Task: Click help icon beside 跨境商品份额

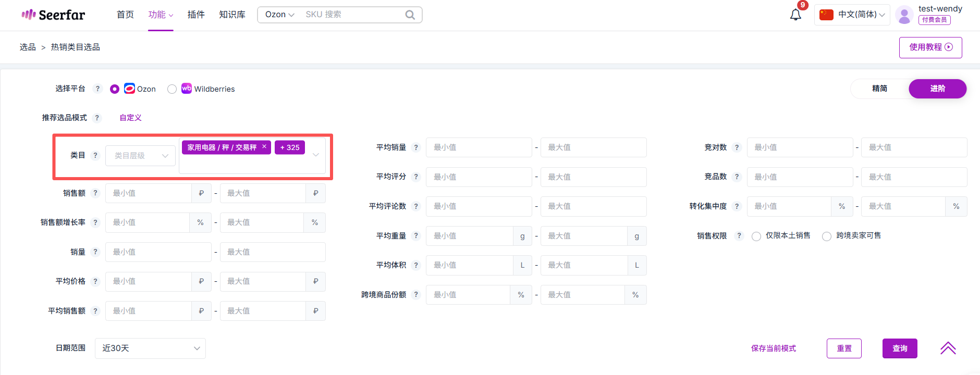Action: [x=415, y=295]
